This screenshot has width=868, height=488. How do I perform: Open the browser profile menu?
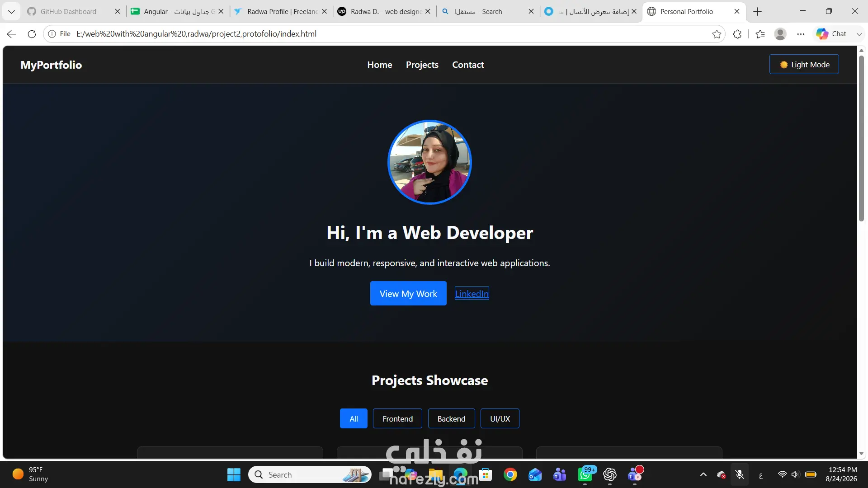pyautogui.click(x=780, y=34)
